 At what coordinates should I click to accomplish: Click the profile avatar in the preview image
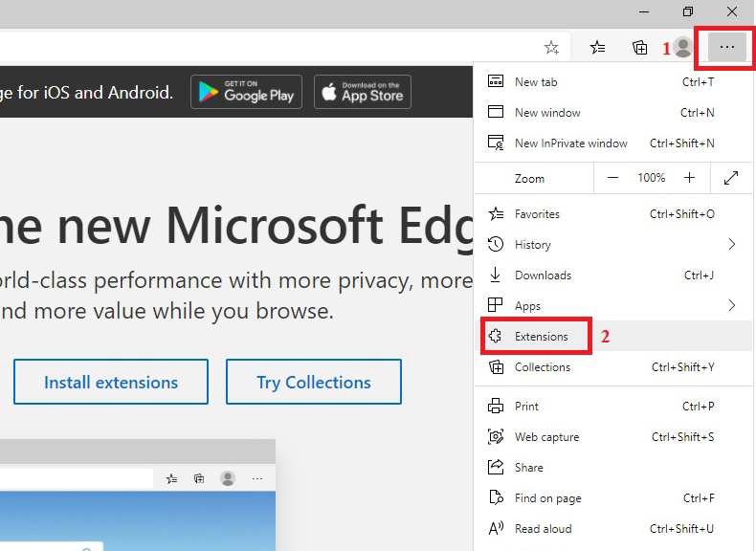point(228,478)
